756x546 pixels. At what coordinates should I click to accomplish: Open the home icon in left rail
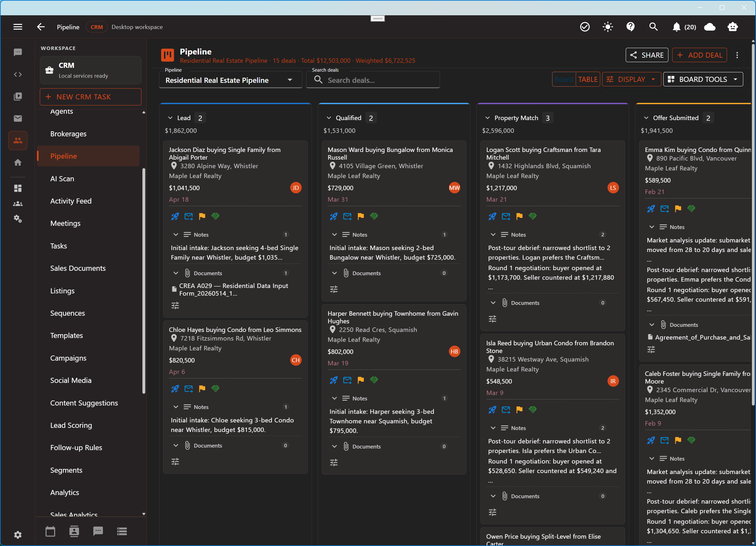tap(18, 162)
